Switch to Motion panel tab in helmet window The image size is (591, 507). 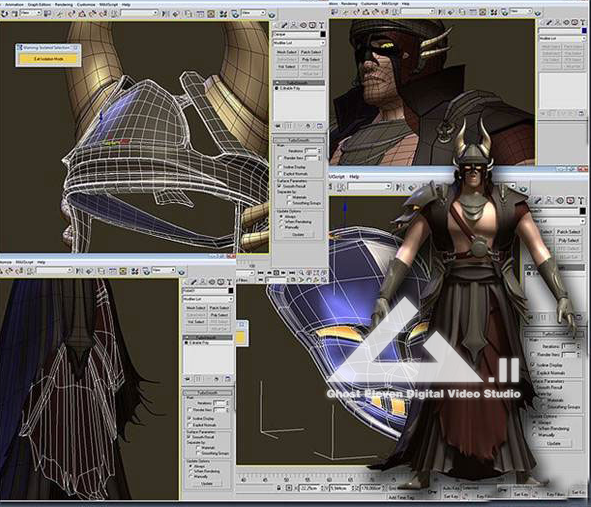click(x=303, y=25)
